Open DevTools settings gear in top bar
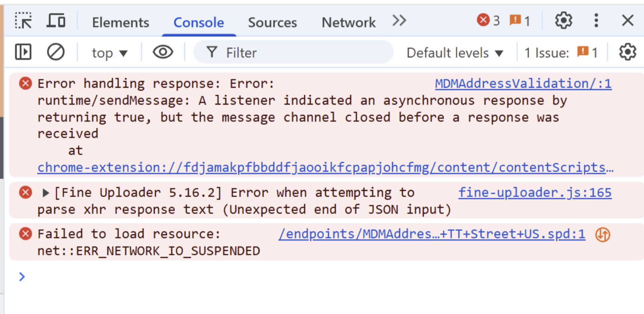The height and width of the screenshot is (314, 644). (563, 21)
